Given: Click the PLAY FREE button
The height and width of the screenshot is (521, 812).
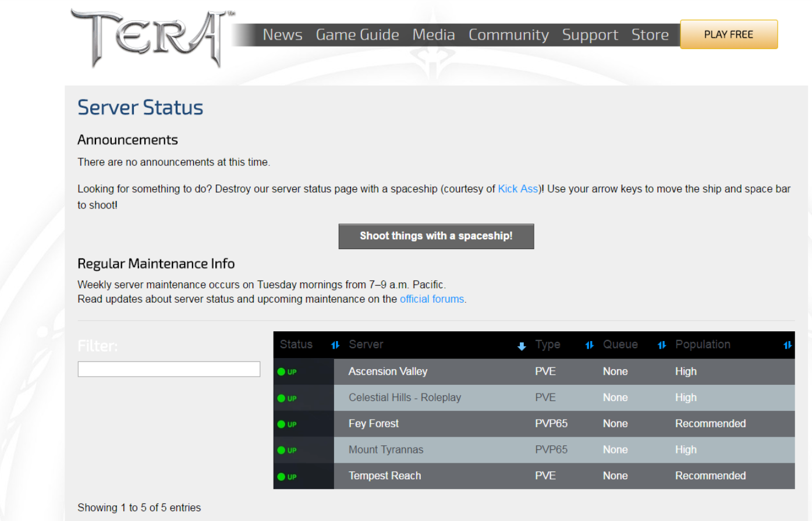Looking at the screenshot, I should (x=729, y=34).
